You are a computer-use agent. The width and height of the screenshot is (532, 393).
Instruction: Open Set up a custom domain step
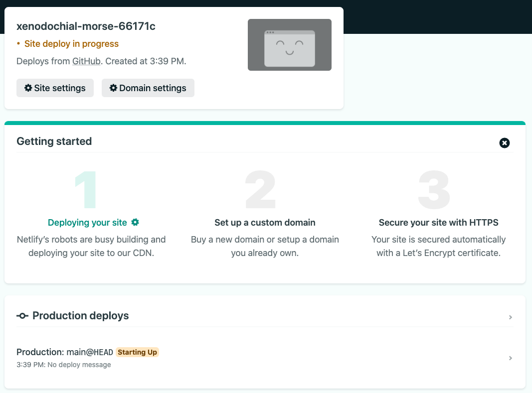coord(265,223)
